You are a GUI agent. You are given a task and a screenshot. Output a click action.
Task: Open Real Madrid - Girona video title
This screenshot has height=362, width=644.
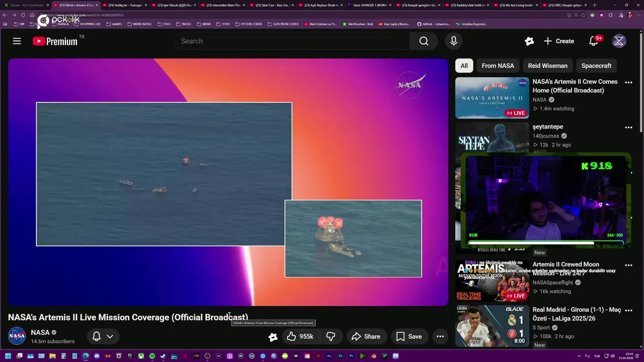577,314
